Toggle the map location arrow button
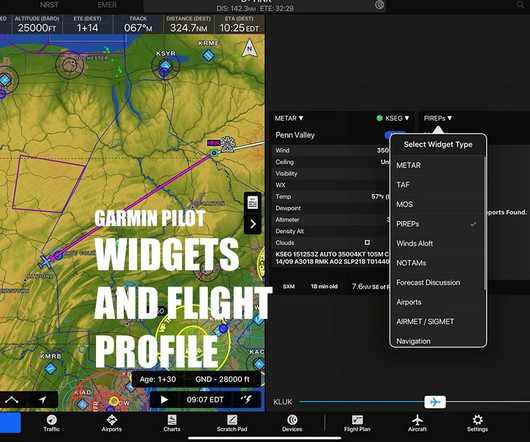Viewport: 530px width, 442px height. 43,400
